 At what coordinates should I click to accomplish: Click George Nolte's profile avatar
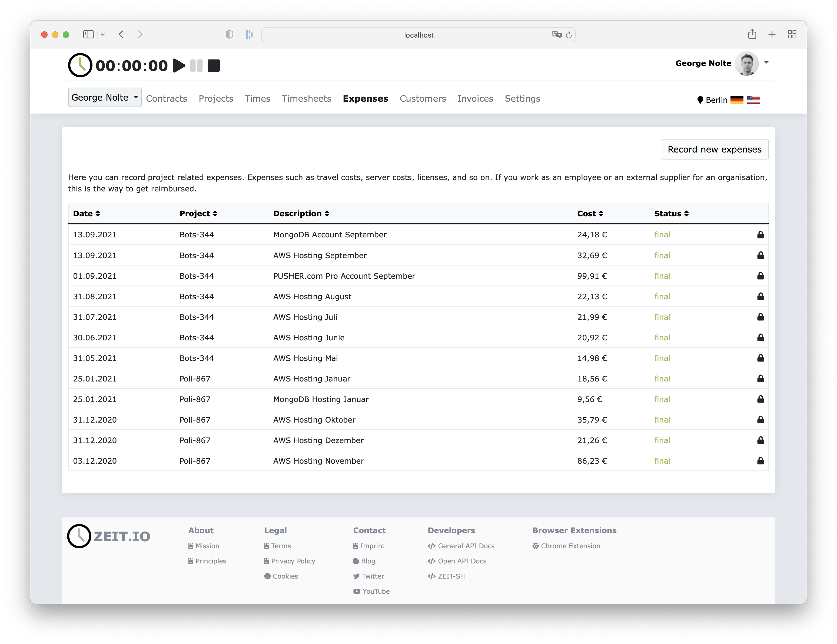pyautogui.click(x=747, y=63)
